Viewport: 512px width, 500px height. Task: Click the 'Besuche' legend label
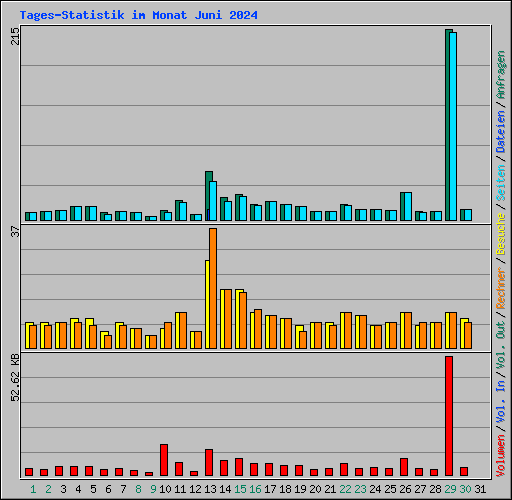(x=501, y=234)
